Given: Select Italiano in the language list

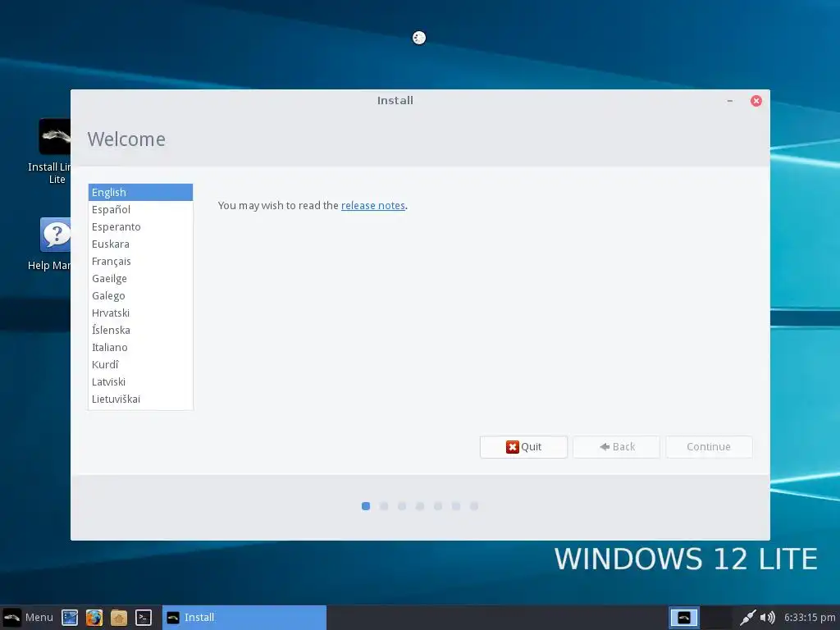Looking at the screenshot, I should tap(140, 347).
